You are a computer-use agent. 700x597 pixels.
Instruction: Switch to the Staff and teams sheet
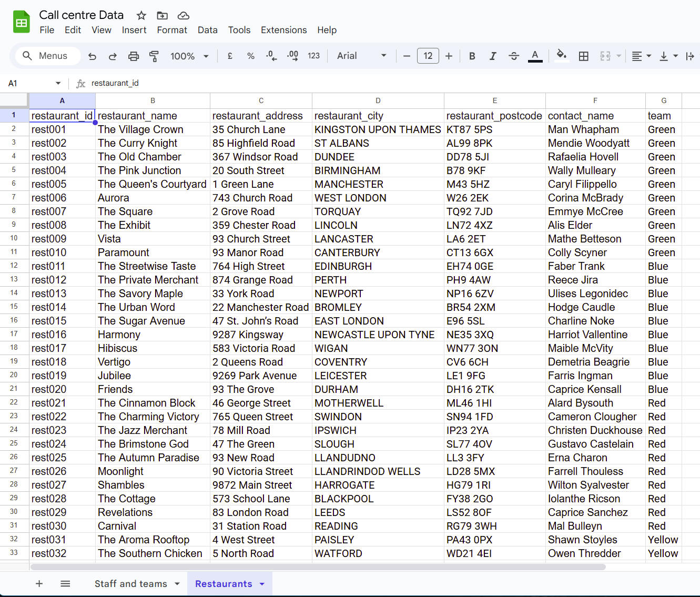click(x=130, y=584)
